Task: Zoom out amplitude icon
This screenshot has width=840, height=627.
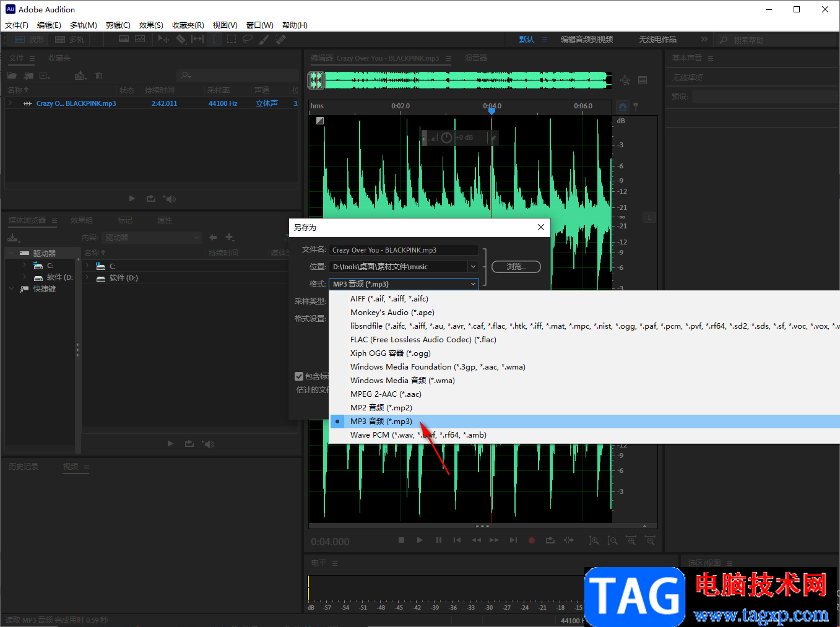Action: 612,540
